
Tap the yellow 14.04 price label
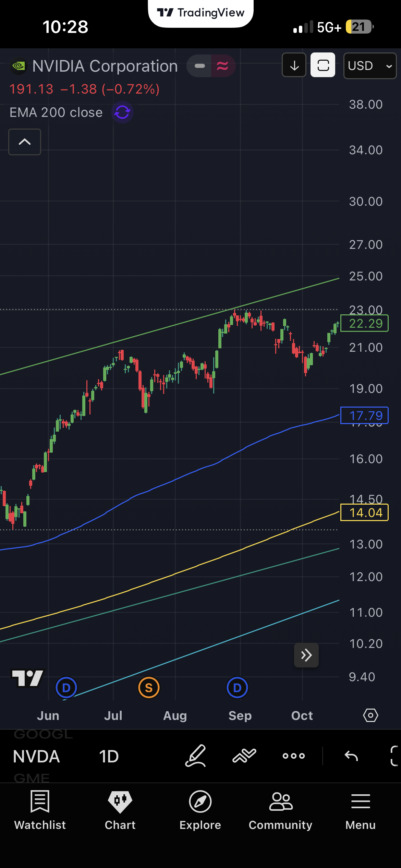tap(364, 513)
